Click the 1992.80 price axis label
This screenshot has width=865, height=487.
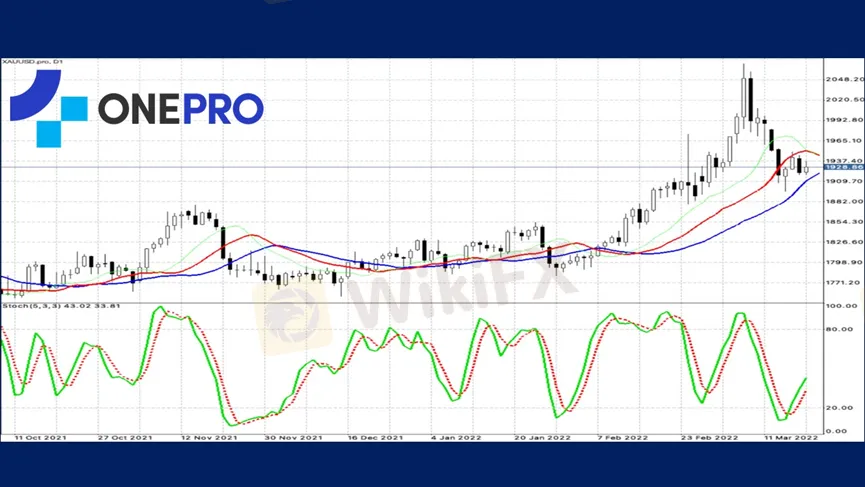pyautogui.click(x=845, y=120)
